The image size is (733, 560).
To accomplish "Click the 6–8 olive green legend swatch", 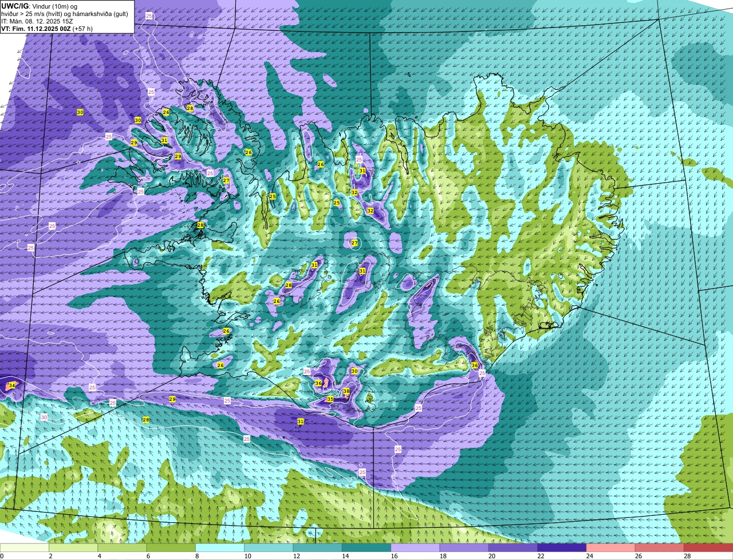I will click(x=172, y=547).
